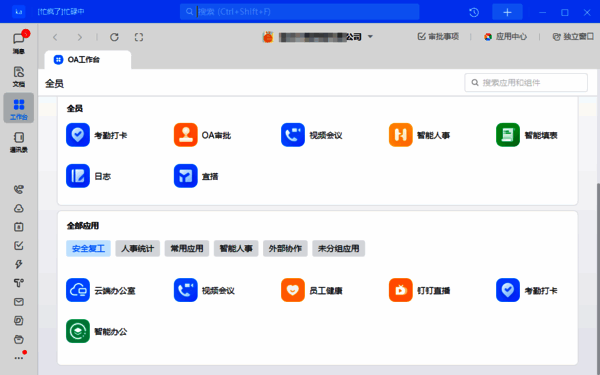Open the history clock icon in title bar
This screenshot has width=600, height=375.
click(x=474, y=12)
